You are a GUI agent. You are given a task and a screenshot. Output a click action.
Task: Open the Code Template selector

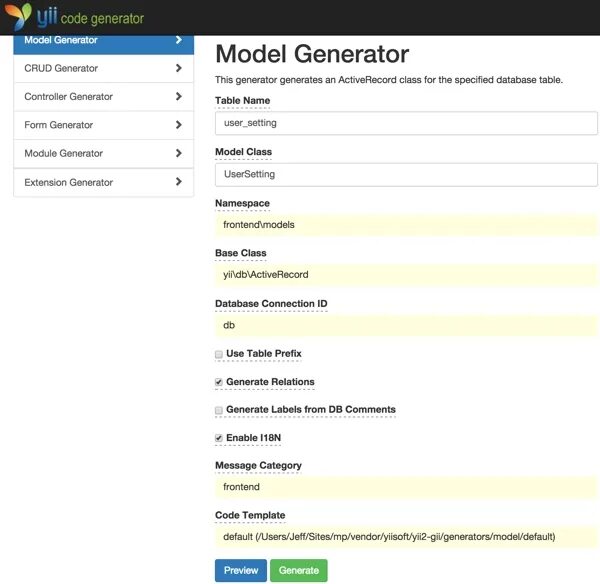click(x=406, y=537)
